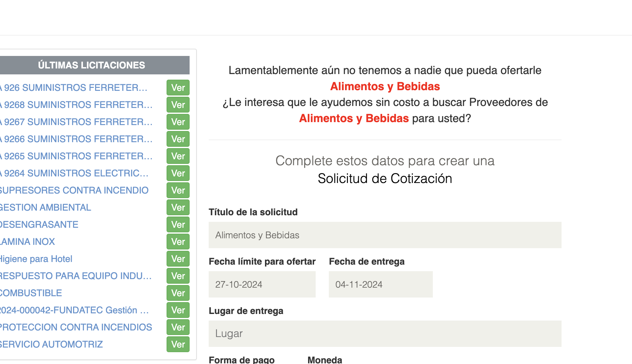Screen dimensions: 632x364
Task: Click Ver button for 9265 SUMINISTROS FERRETER
Action: point(178,156)
